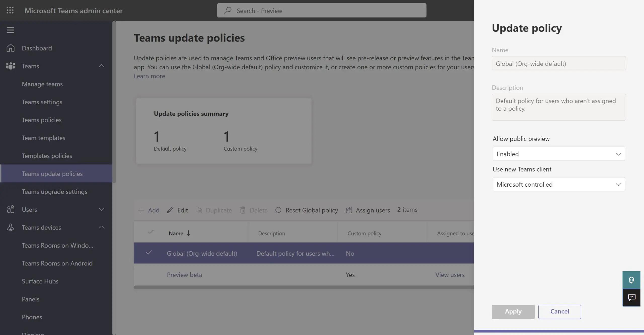Click the Teams devices bell icon

[11, 227]
